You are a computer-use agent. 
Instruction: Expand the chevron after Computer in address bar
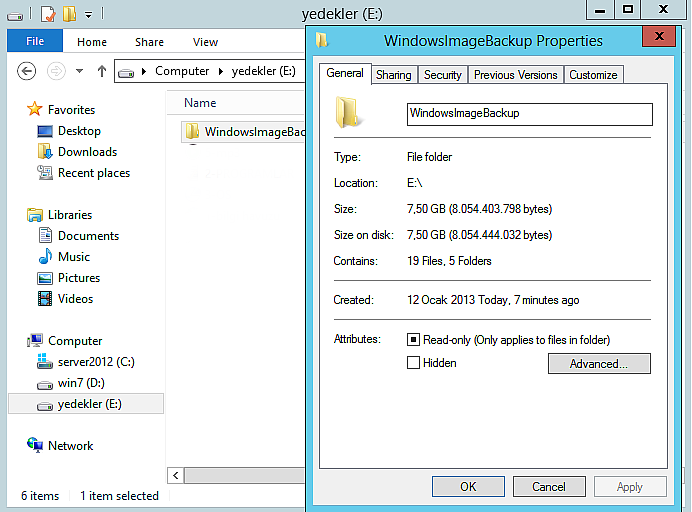(221, 71)
